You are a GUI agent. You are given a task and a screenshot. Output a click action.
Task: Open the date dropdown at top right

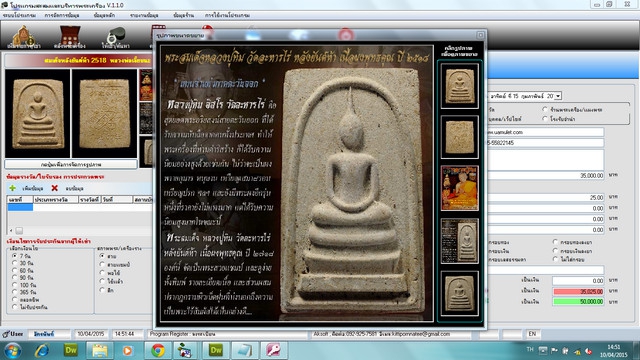coord(558,96)
